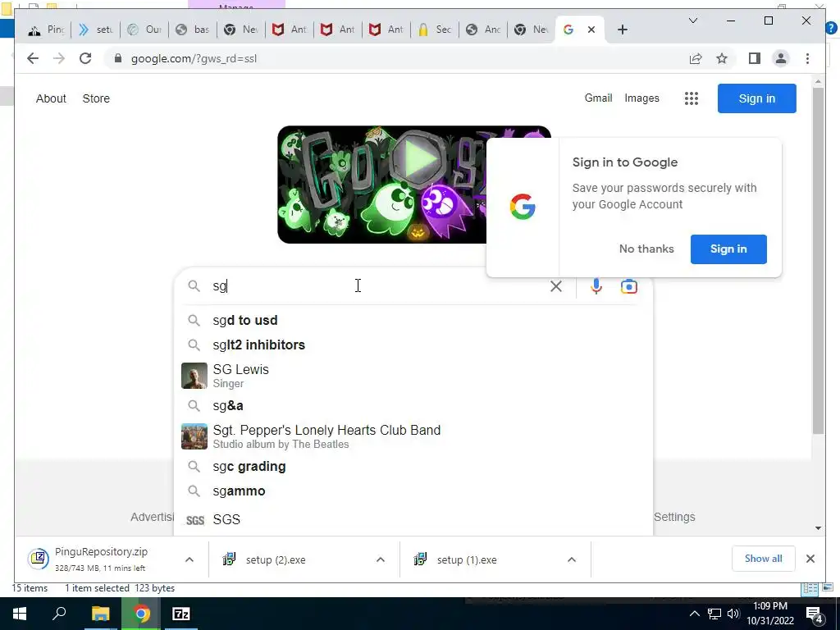Close the downloads bar
The height and width of the screenshot is (630, 840).
(x=810, y=559)
